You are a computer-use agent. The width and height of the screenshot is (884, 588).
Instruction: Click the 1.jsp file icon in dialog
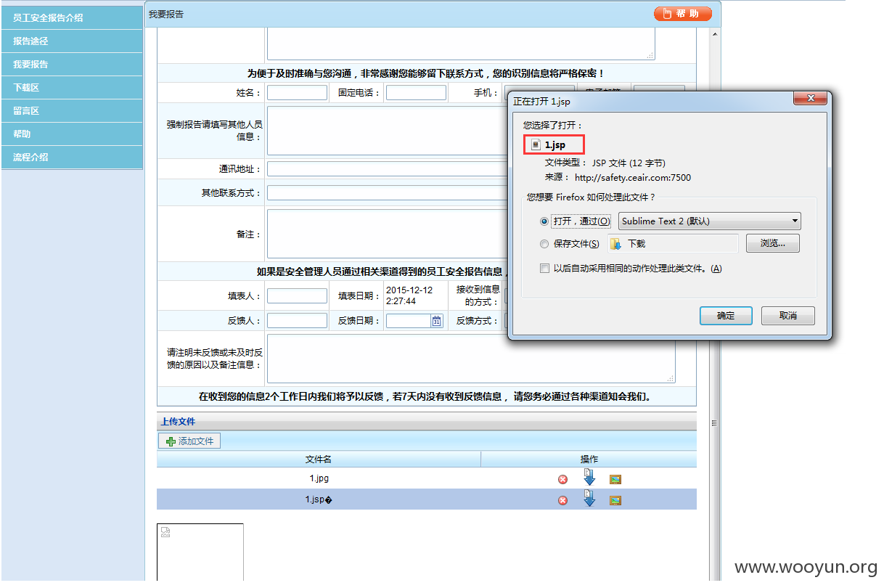click(536, 145)
